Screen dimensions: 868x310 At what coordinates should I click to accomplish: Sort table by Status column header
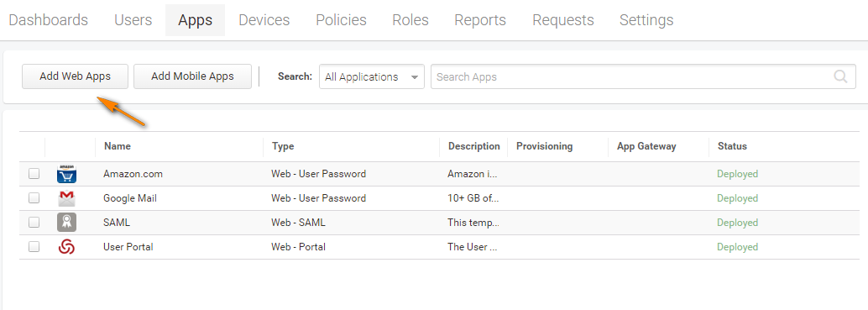[x=732, y=146]
